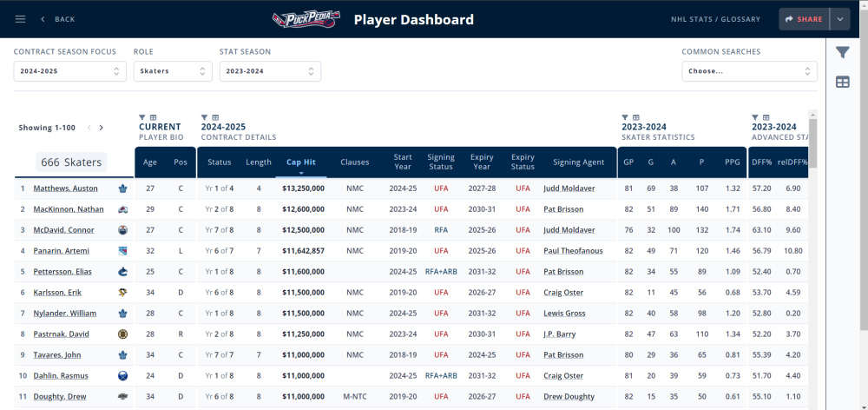Edit columns for Advanced Stats section
Viewport: 868px width, 410px height.
pos(766,117)
